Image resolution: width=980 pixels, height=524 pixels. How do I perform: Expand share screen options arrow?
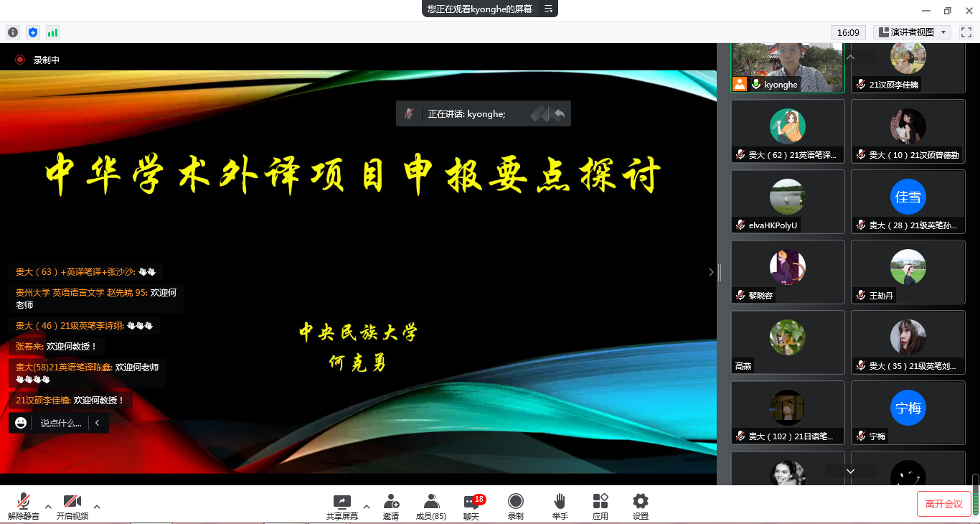pyautogui.click(x=367, y=507)
